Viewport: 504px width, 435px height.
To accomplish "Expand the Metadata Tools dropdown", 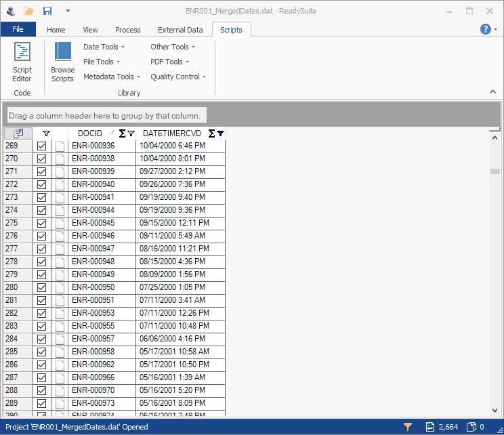I will tap(112, 77).
